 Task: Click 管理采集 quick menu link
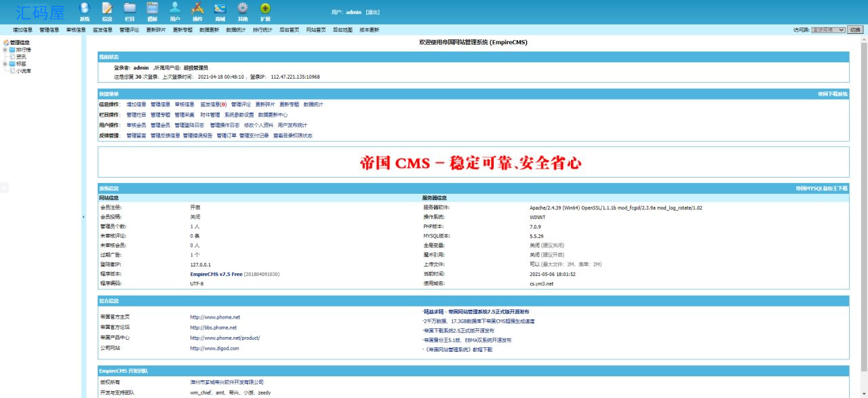(x=184, y=115)
